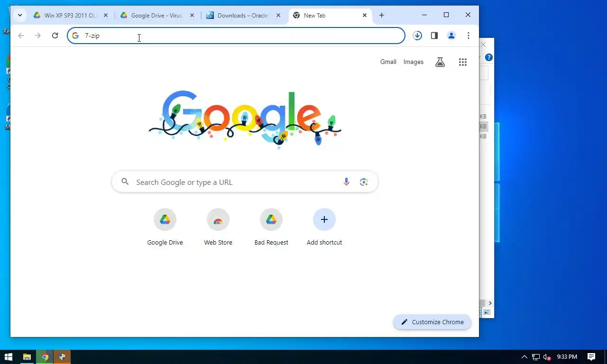Close the Win XP SP3 2011 tab
607x364 pixels.
[106, 15]
